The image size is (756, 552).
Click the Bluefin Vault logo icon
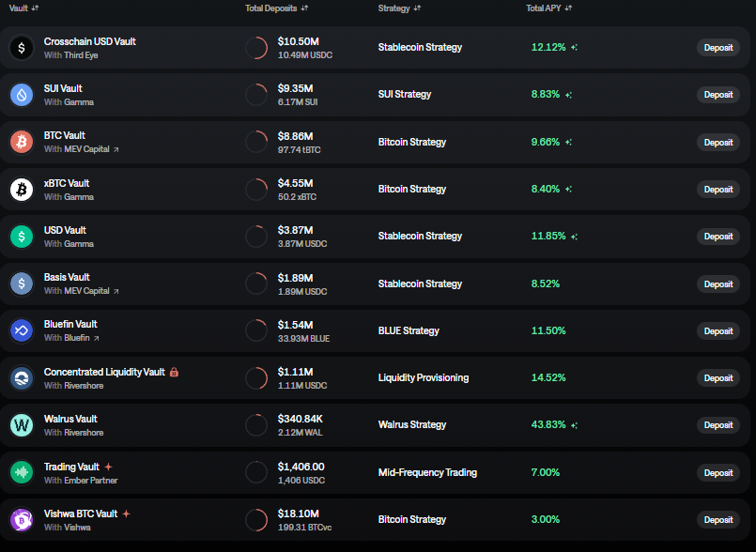(22, 330)
